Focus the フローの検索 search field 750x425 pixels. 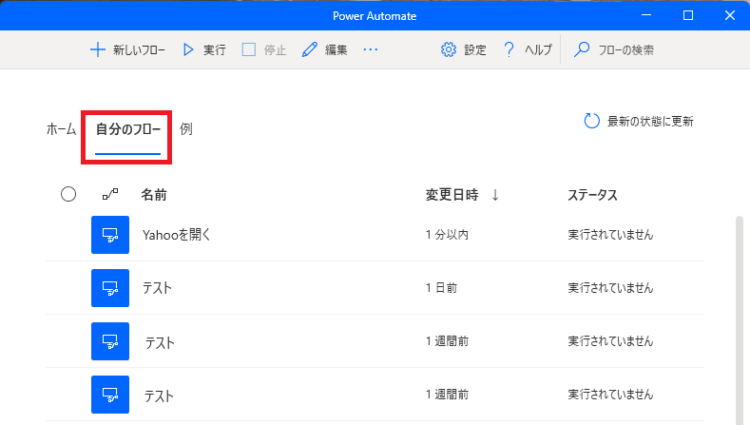click(x=626, y=50)
